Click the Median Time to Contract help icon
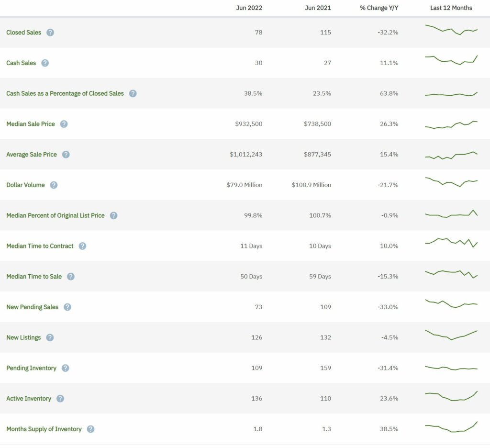Image resolution: width=490 pixels, height=448 pixels. point(82,246)
